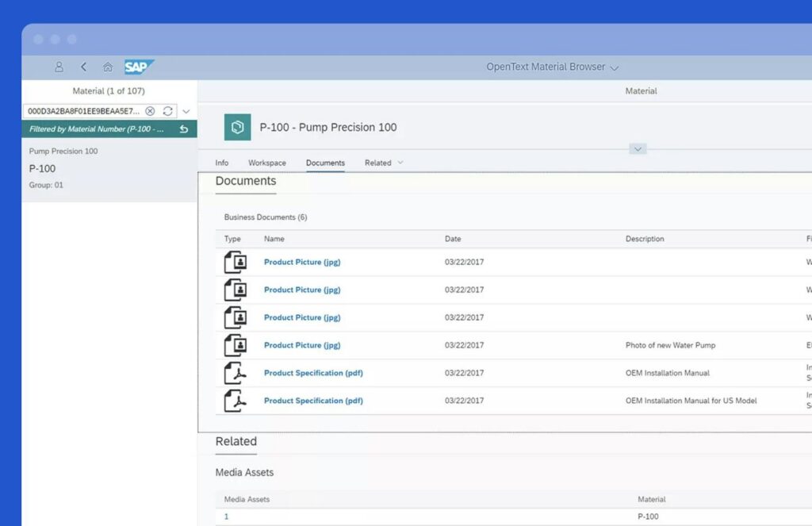Open the user profile icon
The image size is (812, 526).
point(59,67)
